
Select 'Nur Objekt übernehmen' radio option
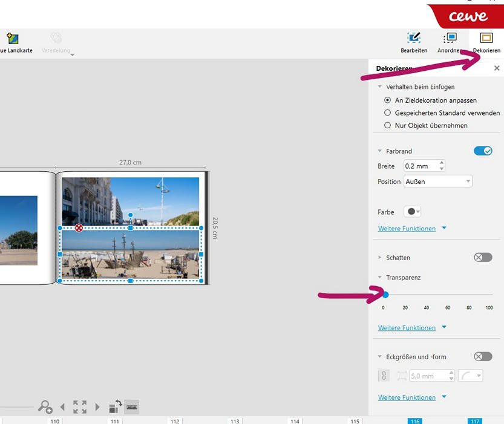coord(388,125)
